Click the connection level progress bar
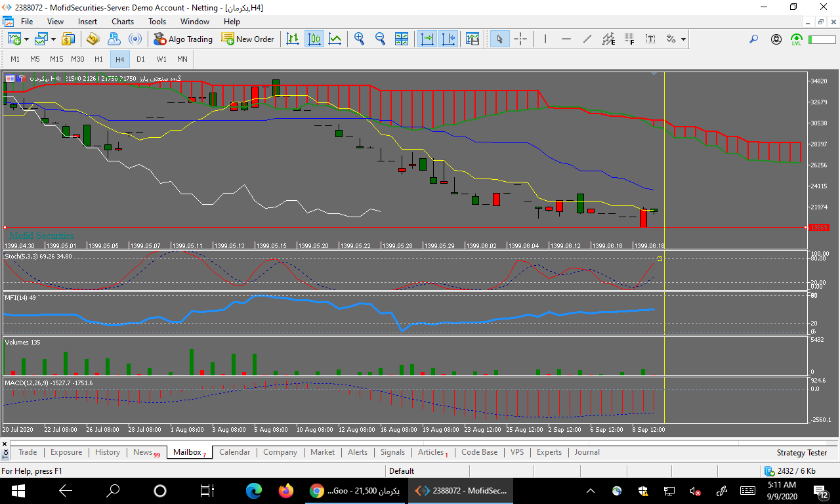The height and width of the screenshot is (504, 840). coord(822,39)
